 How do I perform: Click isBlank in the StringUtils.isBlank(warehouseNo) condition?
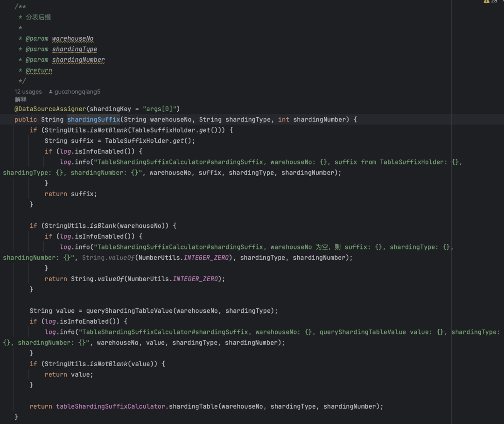[x=103, y=226]
